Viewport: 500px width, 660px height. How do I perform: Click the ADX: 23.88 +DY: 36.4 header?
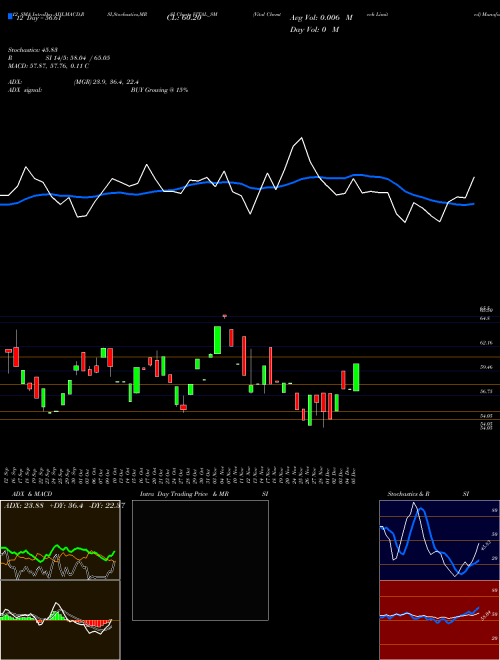tap(63, 506)
